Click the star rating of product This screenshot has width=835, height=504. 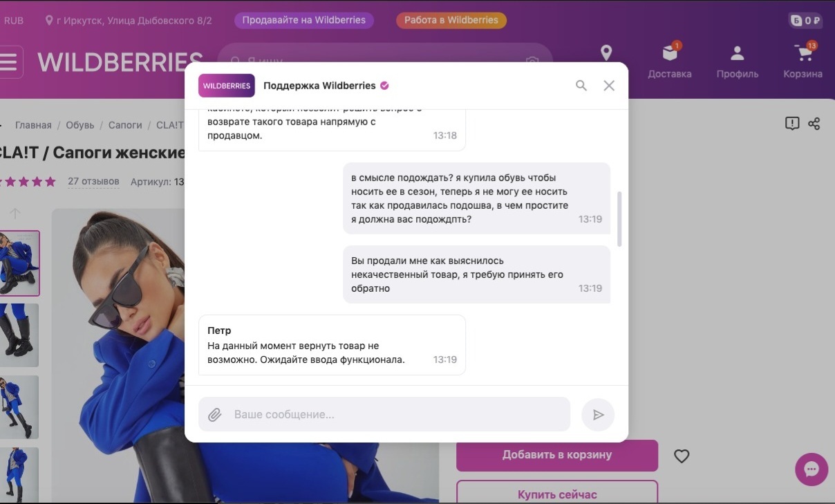click(x=28, y=182)
